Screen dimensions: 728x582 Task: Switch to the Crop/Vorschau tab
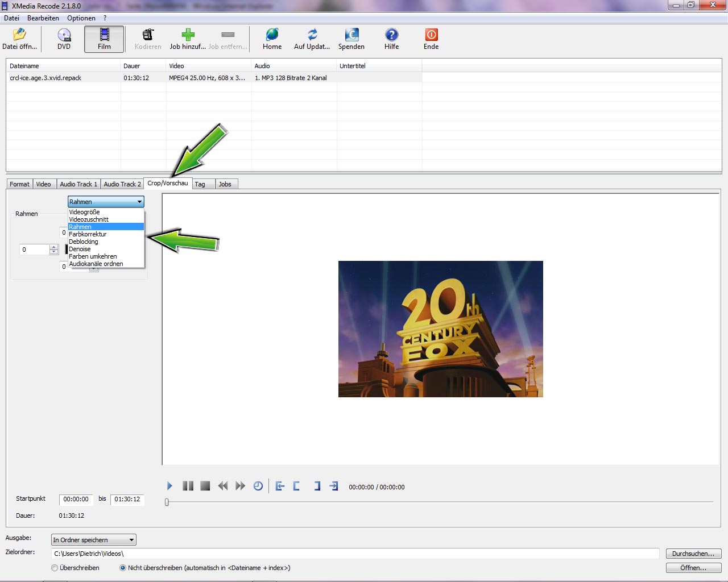[x=168, y=183]
